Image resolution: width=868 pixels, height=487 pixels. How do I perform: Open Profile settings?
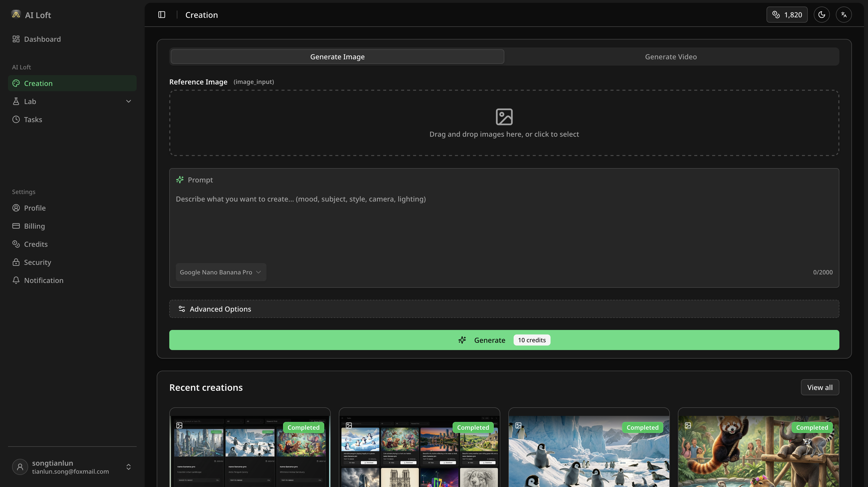point(35,208)
